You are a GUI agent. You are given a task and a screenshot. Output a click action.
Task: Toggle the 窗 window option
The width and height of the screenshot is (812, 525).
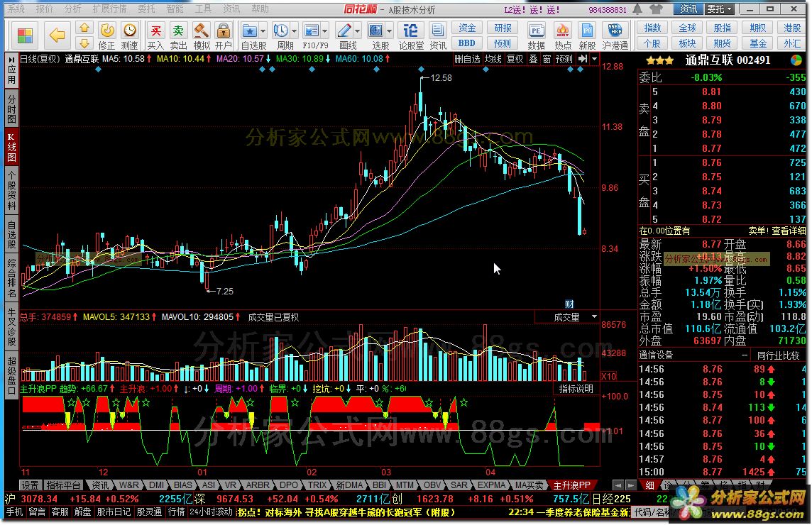tap(547, 59)
